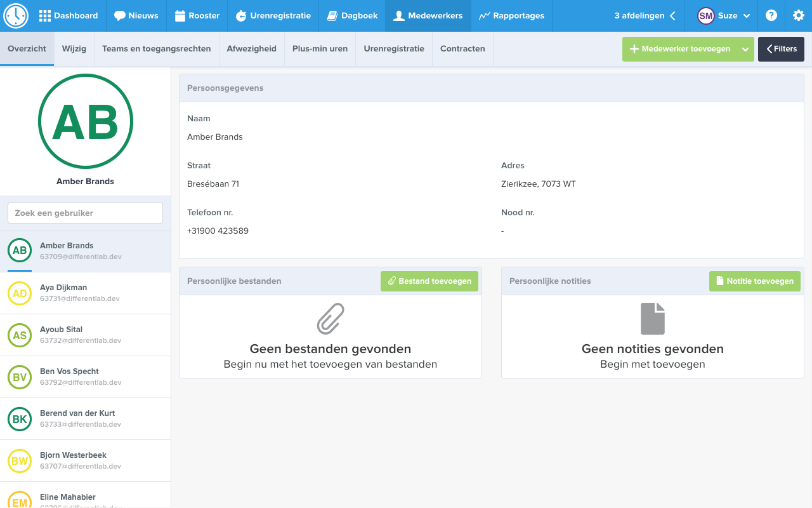Open the Teams en toegangsrechten tab
The height and width of the screenshot is (508, 812).
click(157, 49)
